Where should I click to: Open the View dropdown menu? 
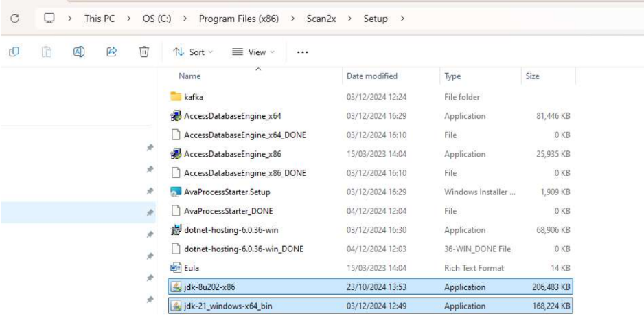coord(246,52)
